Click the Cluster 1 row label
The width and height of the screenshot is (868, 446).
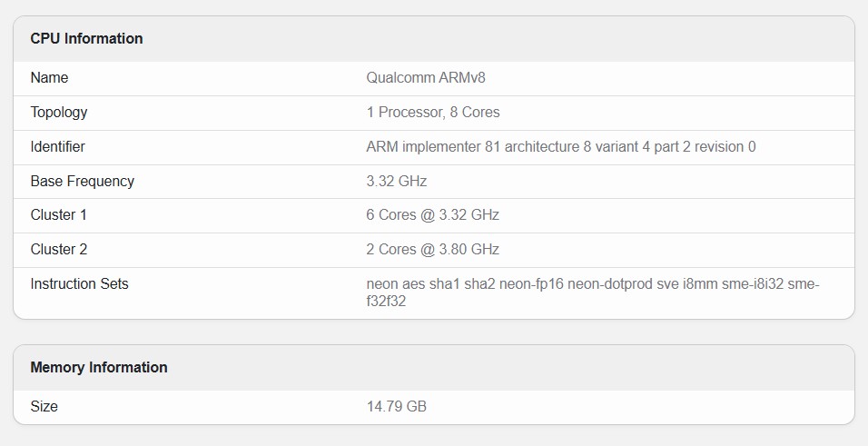(x=59, y=215)
